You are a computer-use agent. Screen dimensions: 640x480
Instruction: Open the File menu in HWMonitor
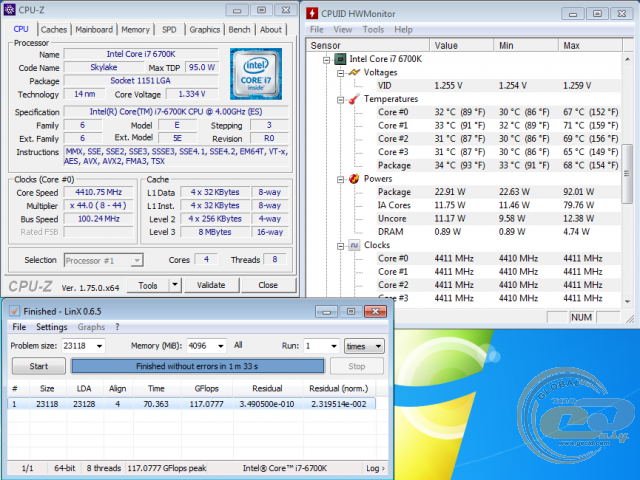[x=316, y=29]
